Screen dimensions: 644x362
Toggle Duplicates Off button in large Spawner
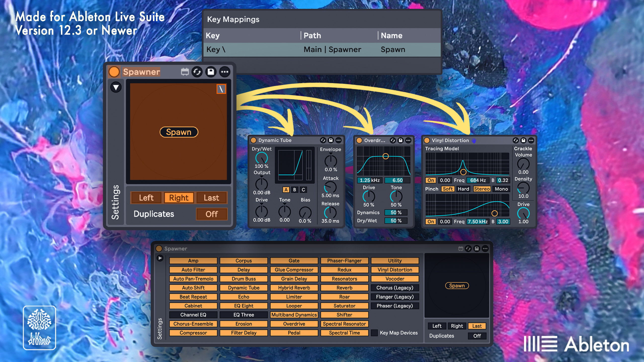click(x=211, y=214)
